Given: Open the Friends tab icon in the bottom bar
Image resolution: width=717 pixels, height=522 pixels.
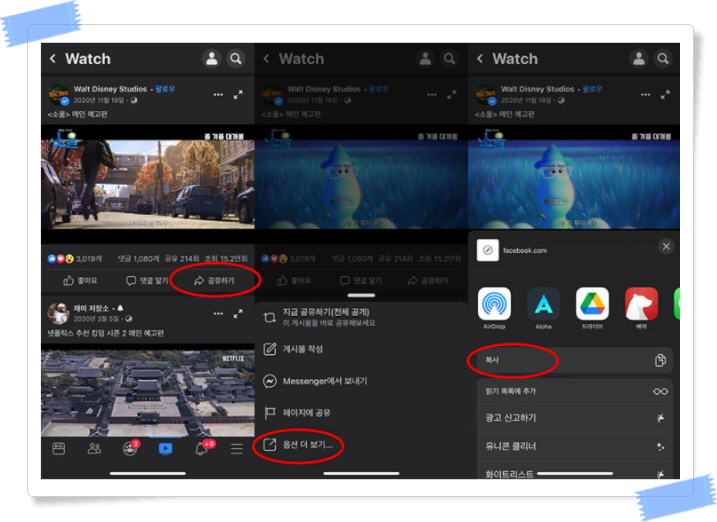Looking at the screenshot, I should [x=94, y=449].
